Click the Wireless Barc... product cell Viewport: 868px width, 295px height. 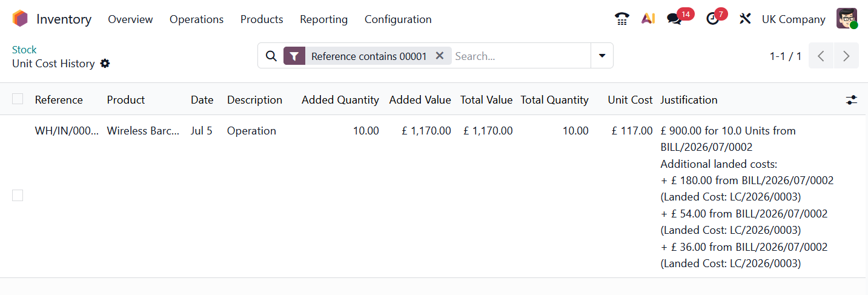click(x=143, y=131)
